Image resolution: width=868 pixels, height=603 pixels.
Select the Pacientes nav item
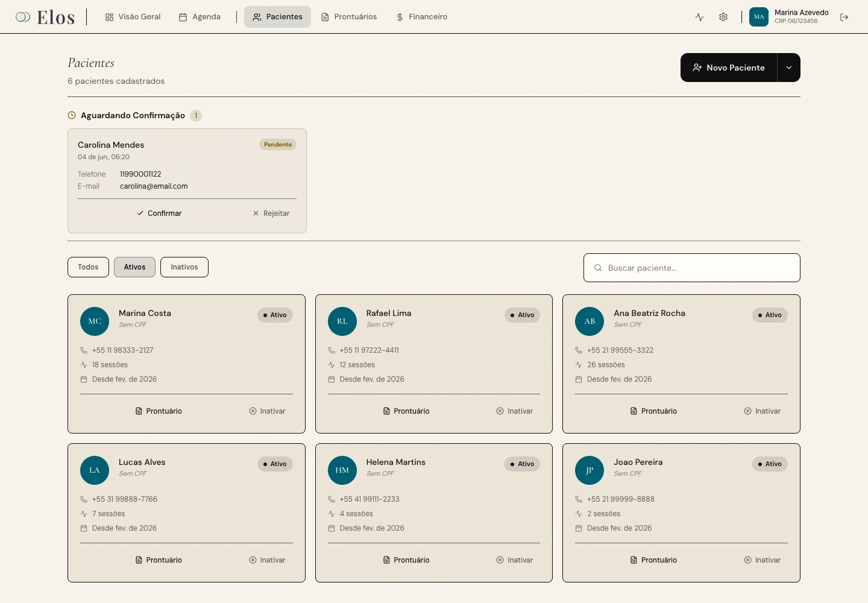[x=277, y=17]
